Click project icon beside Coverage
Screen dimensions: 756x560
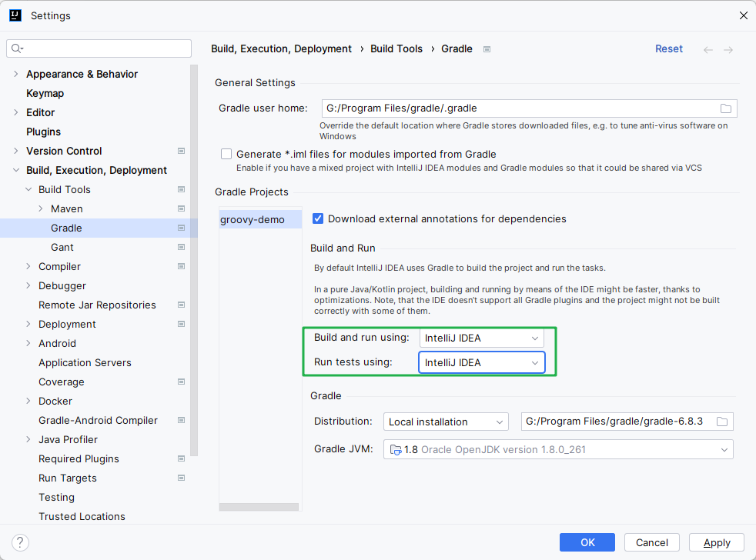[x=181, y=382]
